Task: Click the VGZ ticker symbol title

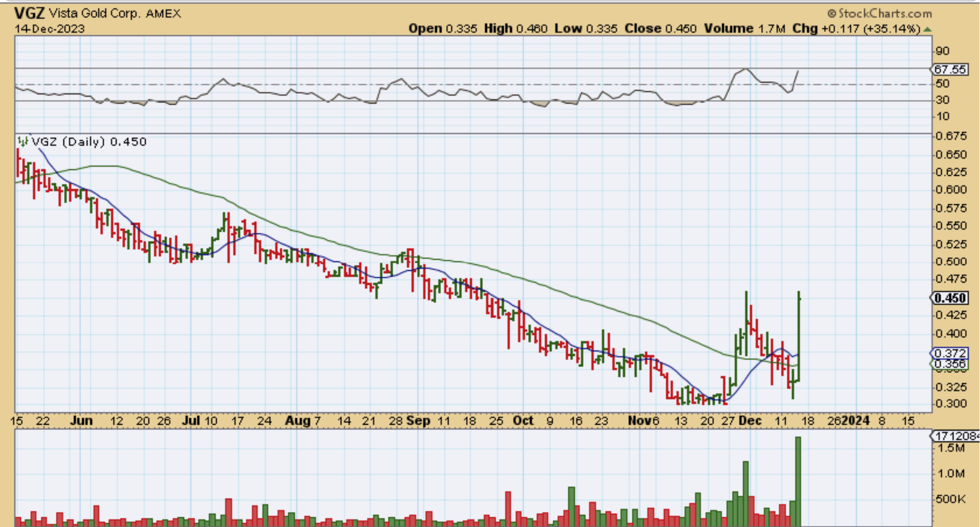Action: coord(29,13)
